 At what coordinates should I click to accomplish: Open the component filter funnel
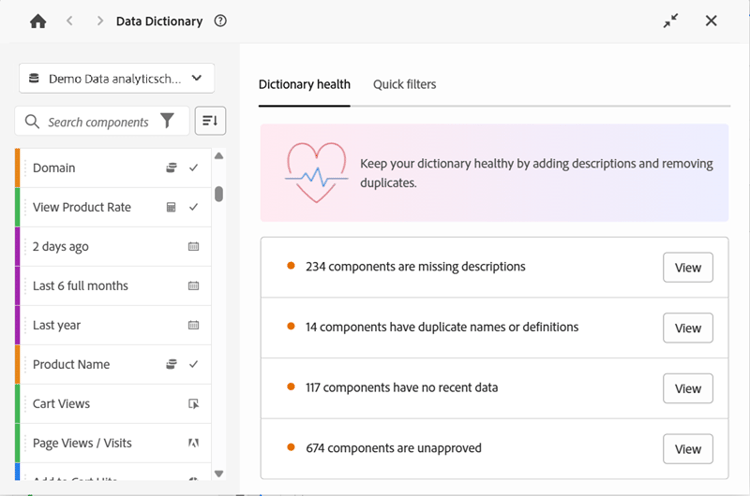pos(167,122)
